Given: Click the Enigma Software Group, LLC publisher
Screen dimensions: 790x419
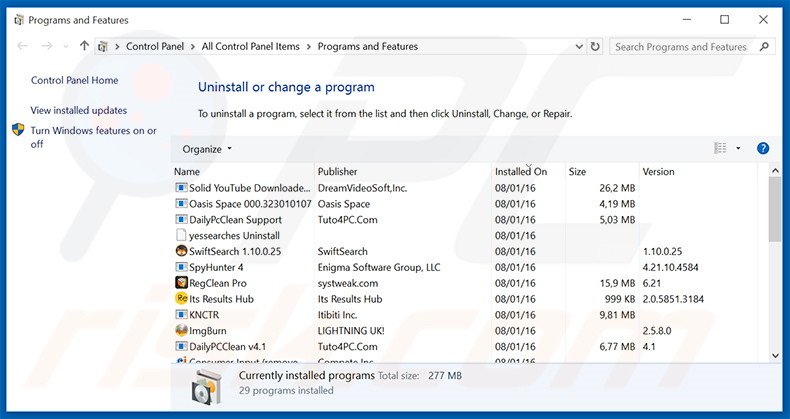Looking at the screenshot, I should 379,267.
